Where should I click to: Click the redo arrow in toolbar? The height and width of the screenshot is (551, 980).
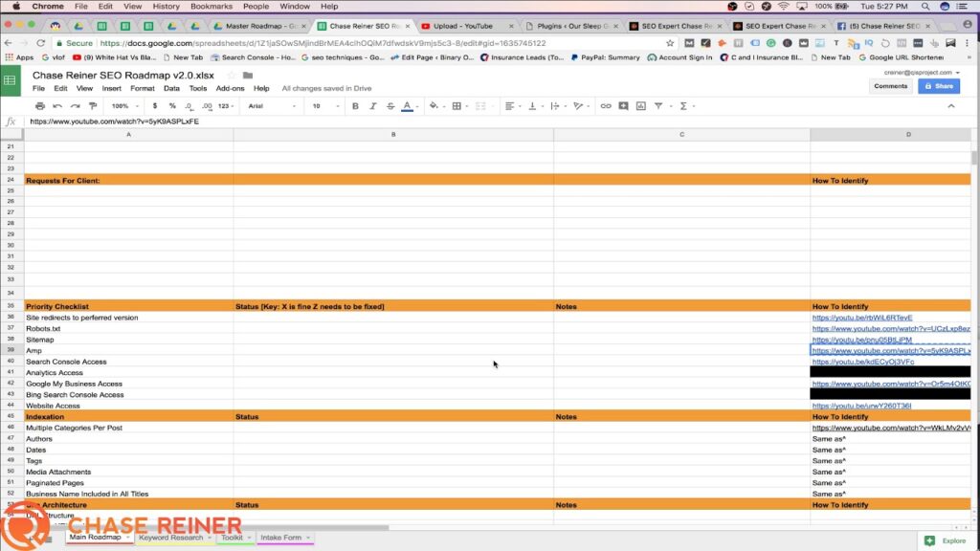click(75, 106)
